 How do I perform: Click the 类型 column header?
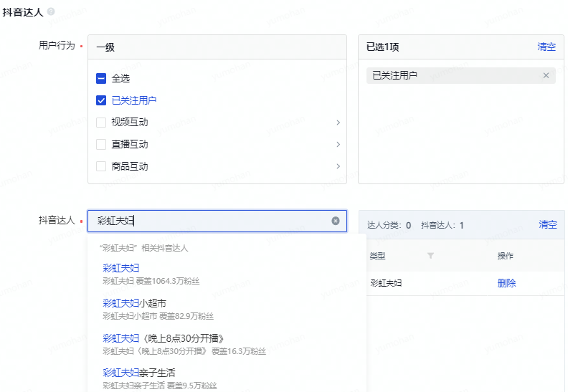(x=377, y=256)
